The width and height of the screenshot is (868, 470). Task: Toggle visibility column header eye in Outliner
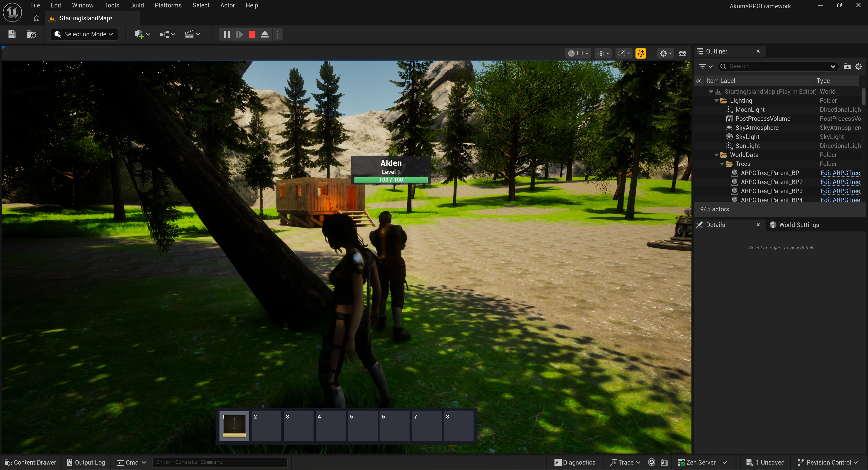pyautogui.click(x=699, y=81)
